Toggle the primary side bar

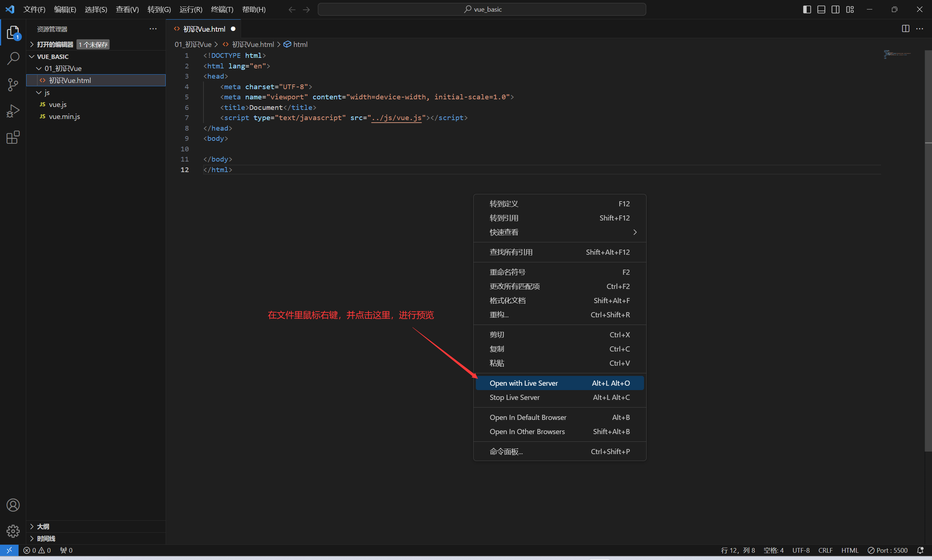coord(807,9)
